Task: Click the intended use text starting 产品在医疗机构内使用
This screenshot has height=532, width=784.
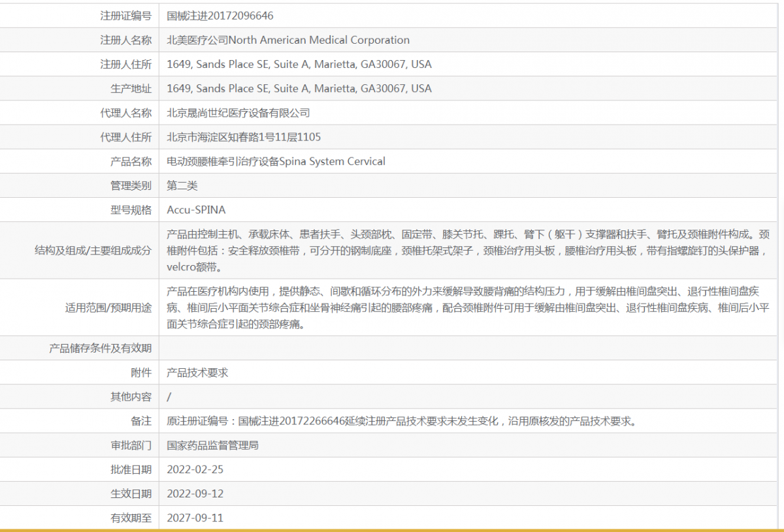Action: 468,307
